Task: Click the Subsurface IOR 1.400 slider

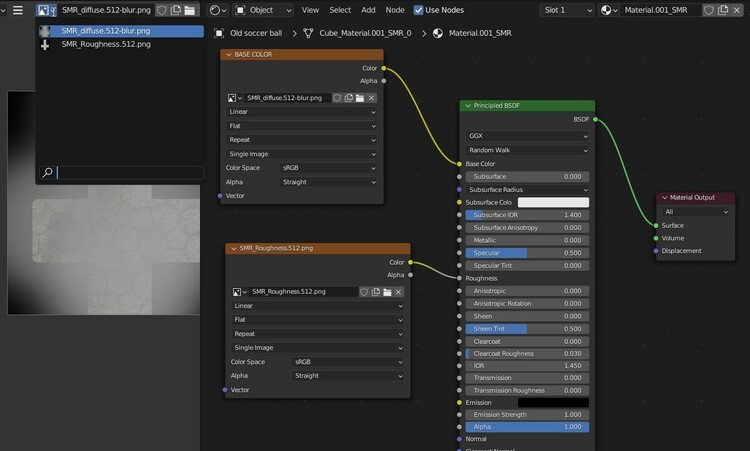Action: click(527, 215)
